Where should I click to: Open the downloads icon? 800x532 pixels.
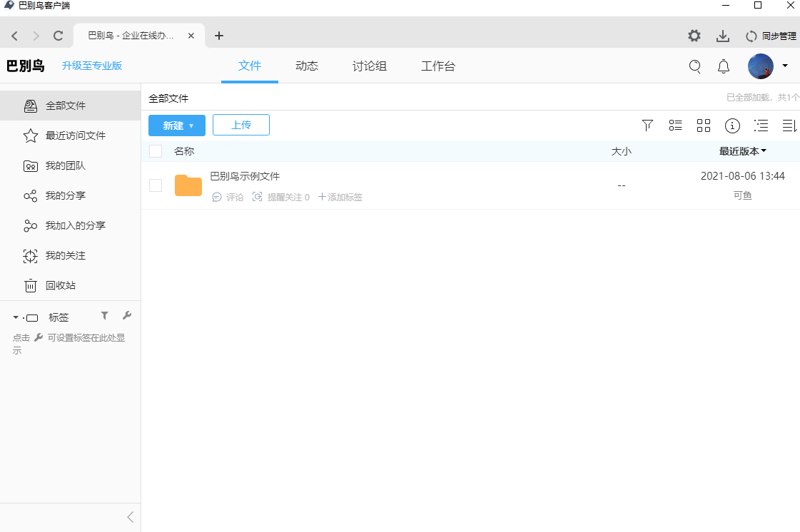(723, 36)
